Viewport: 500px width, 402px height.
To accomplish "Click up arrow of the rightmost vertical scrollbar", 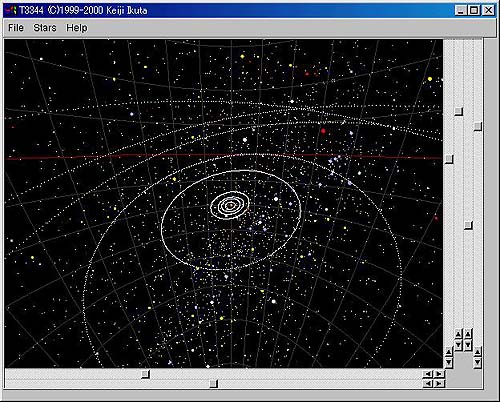I will point(477,351).
